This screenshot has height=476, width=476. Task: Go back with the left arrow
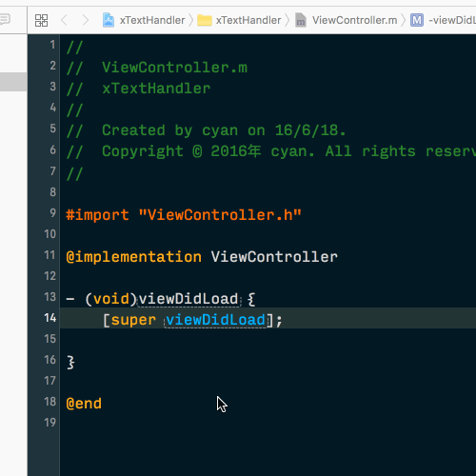coord(64,20)
